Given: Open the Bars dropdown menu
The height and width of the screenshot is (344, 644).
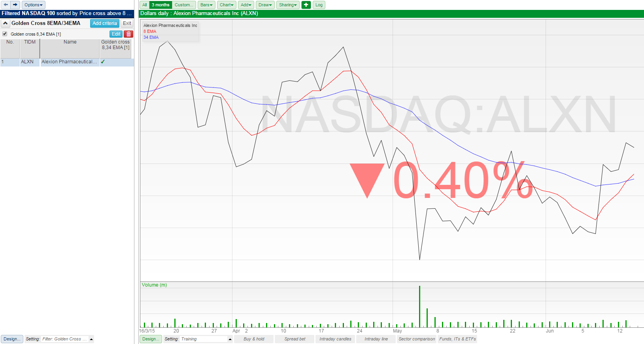Looking at the screenshot, I should [206, 5].
